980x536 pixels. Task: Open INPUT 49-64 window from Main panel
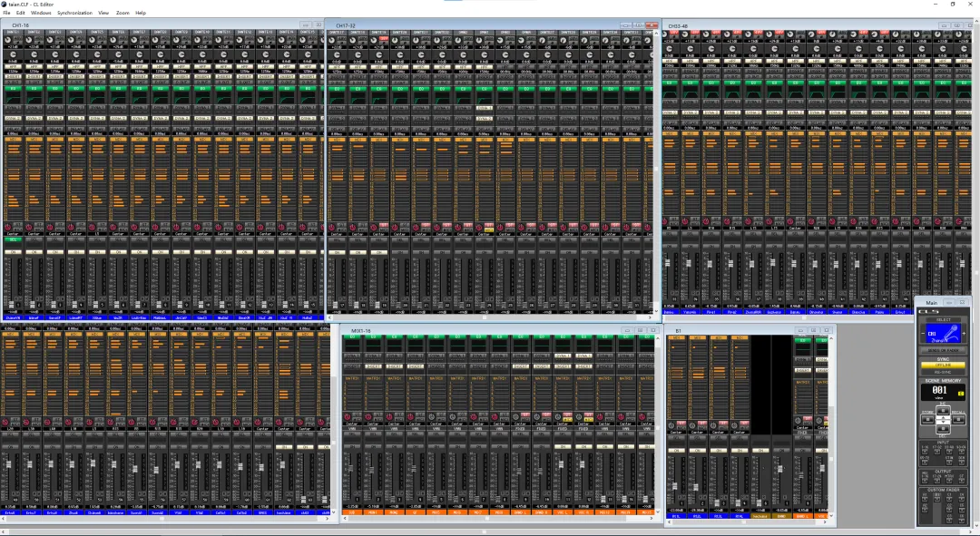pyautogui.click(x=961, y=452)
